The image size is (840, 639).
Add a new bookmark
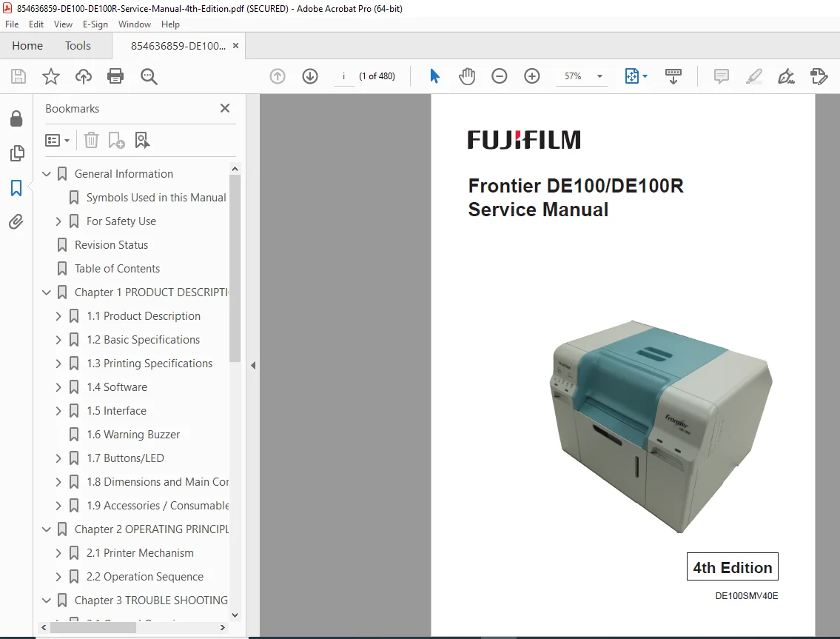[x=116, y=141]
